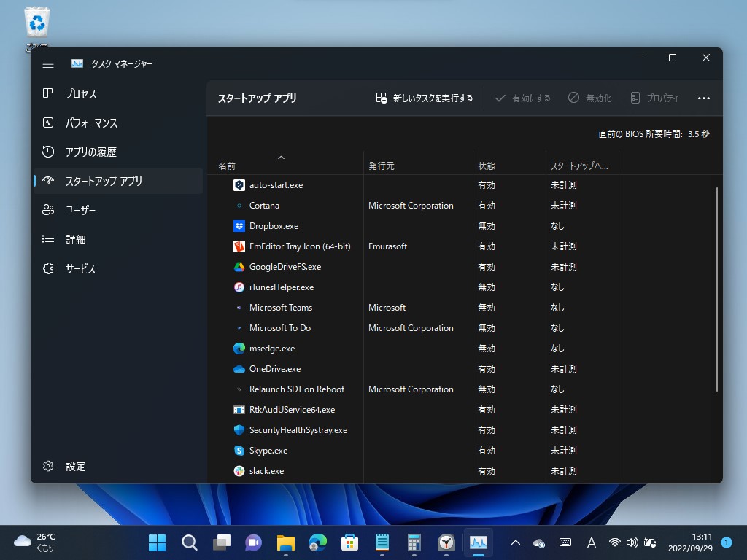The height and width of the screenshot is (560, 747).
Task: Open プロパティ in the toolbar
Action: click(x=654, y=98)
